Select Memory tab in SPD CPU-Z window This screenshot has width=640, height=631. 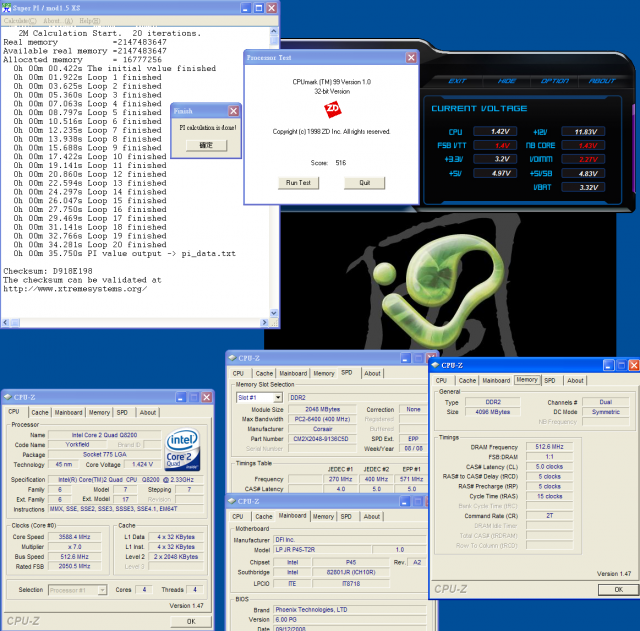click(324, 373)
